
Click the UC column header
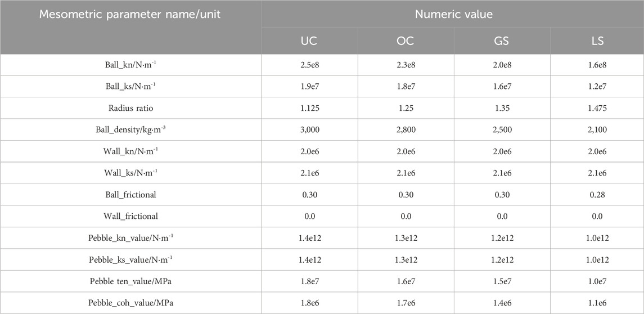(x=309, y=41)
